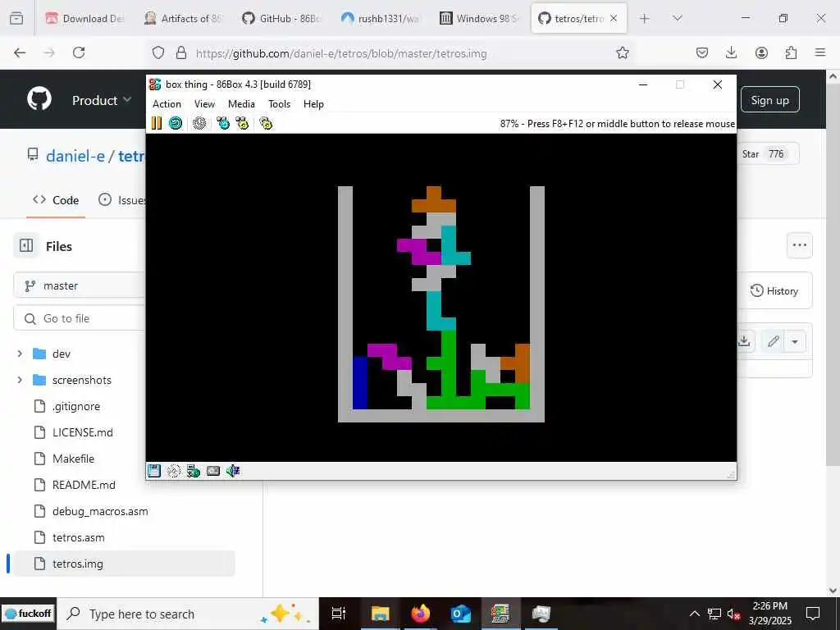Switch to the Windows 98 browser tab
This screenshot has height=630, width=840.
(x=479, y=18)
